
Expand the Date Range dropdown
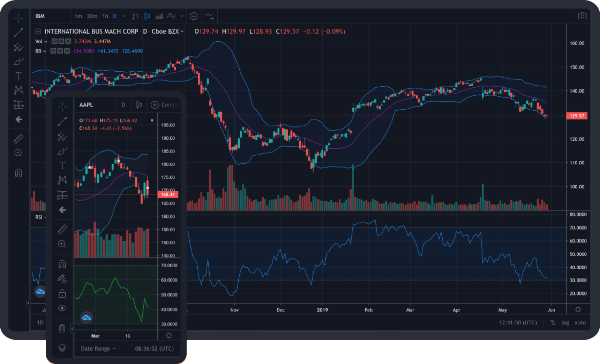(x=98, y=349)
